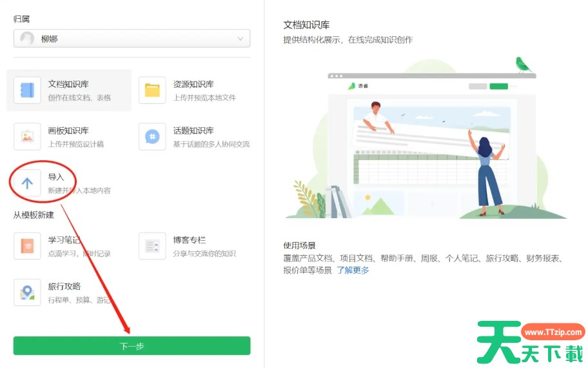The width and height of the screenshot is (588, 368).
Task: Choose the 话题知识库 hashtag icon
Action: click(152, 137)
